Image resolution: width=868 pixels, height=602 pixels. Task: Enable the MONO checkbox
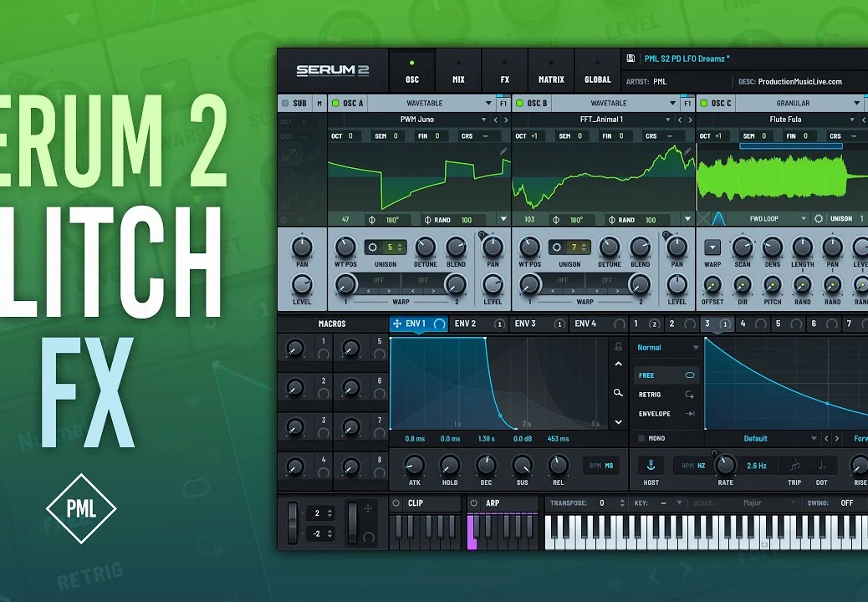[x=641, y=438]
